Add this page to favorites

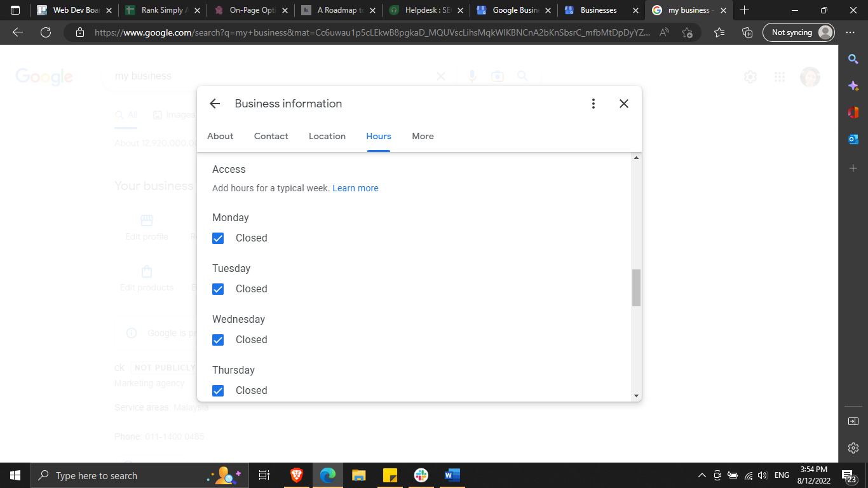687,32
